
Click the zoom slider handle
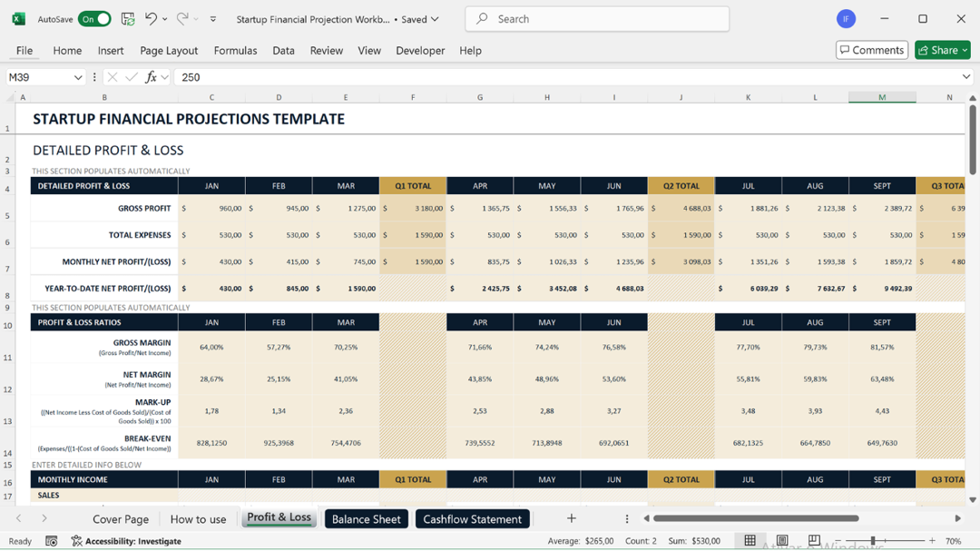(873, 540)
